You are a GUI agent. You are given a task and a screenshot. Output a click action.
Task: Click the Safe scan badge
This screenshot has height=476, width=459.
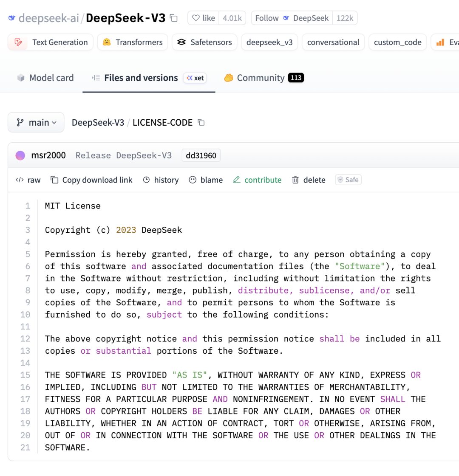coord(348,180)
